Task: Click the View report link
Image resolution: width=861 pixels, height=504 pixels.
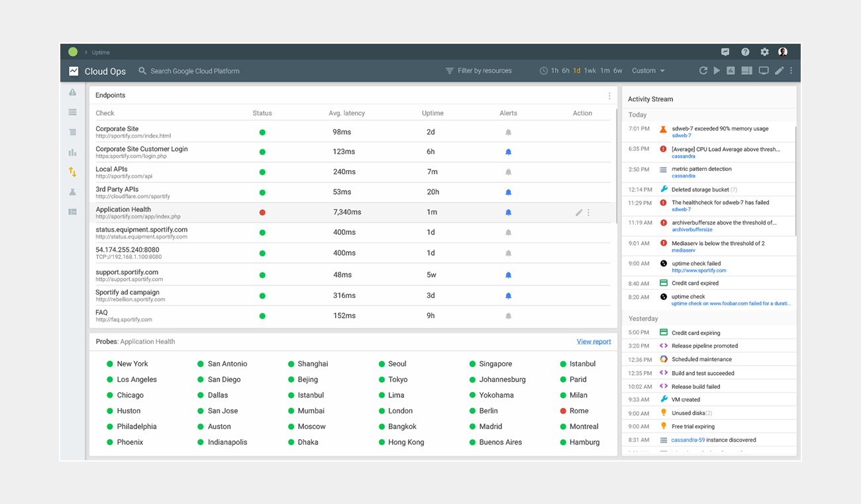Action: point(593,342)
